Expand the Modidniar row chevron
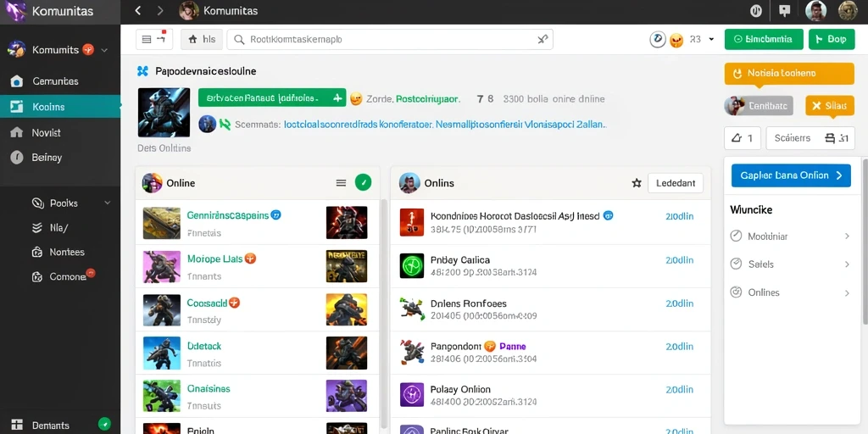 pos(847,236)
